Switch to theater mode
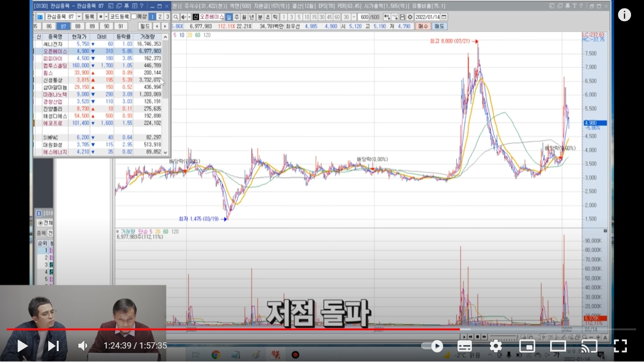This screenshot has height=362, width=644. click(558, 346)
